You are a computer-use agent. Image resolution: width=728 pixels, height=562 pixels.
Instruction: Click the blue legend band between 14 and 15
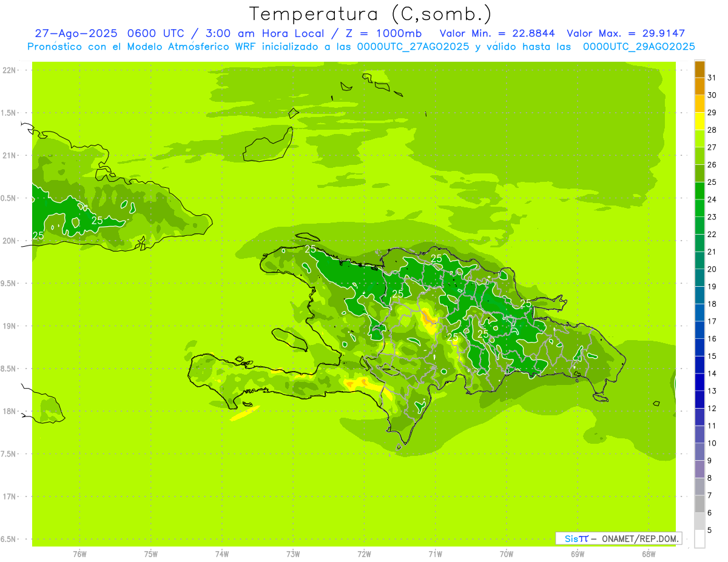699,365
